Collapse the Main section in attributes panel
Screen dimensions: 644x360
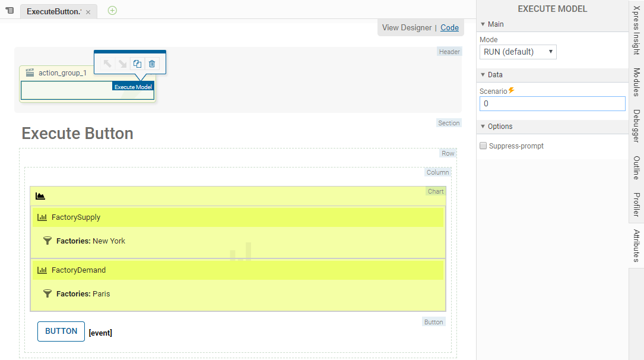tap(483, 24)
